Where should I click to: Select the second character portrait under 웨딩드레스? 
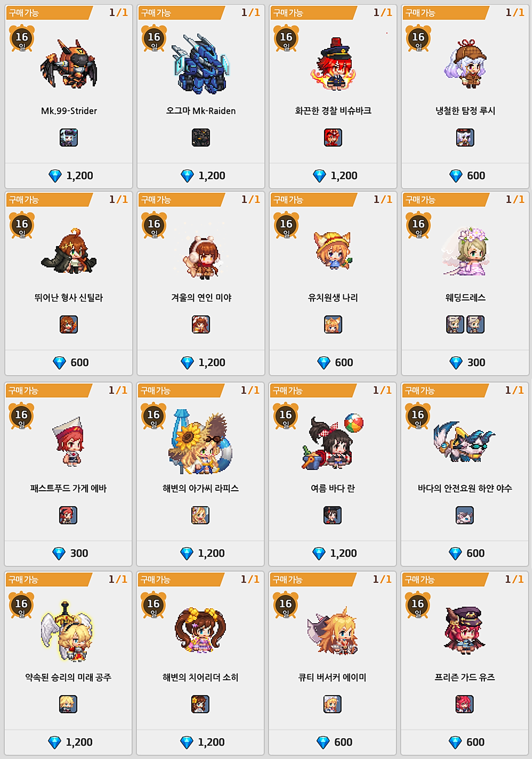point(475,324)
